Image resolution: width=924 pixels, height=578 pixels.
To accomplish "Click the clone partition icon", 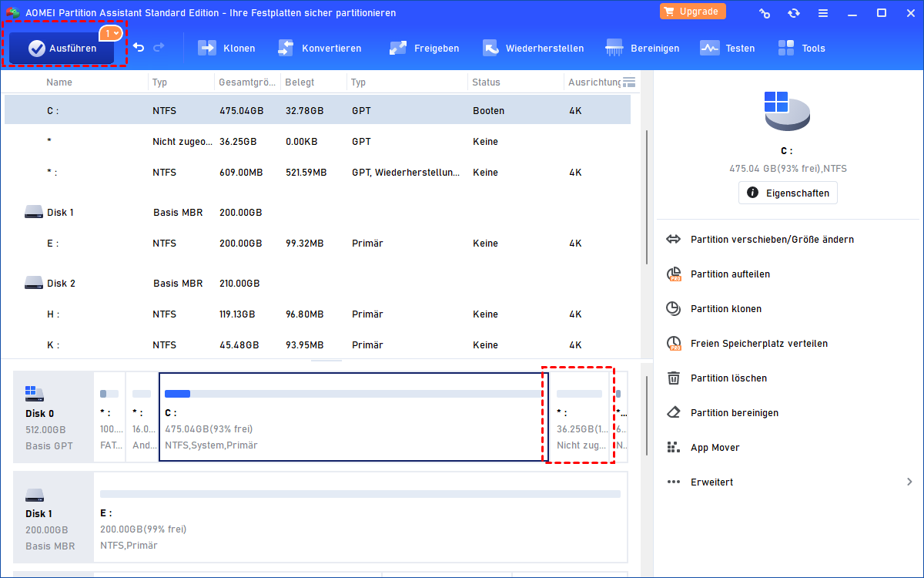I will point(674,308).
